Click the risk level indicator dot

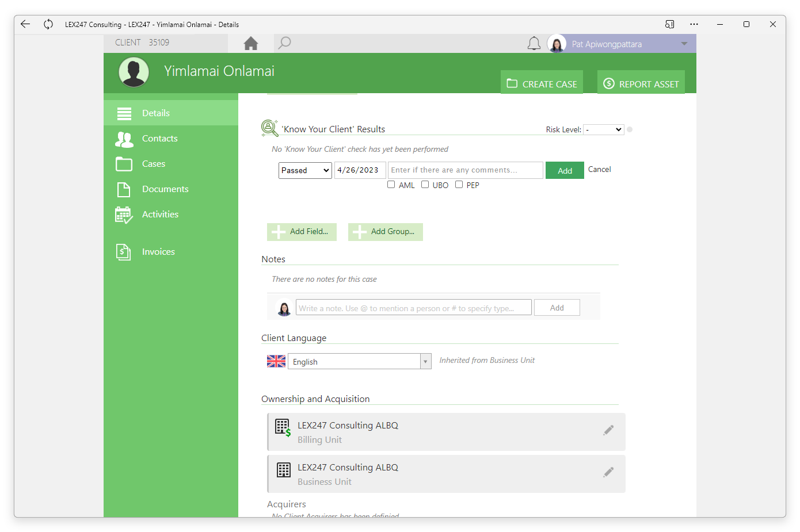pyautogui.click(x=630, y=129)
